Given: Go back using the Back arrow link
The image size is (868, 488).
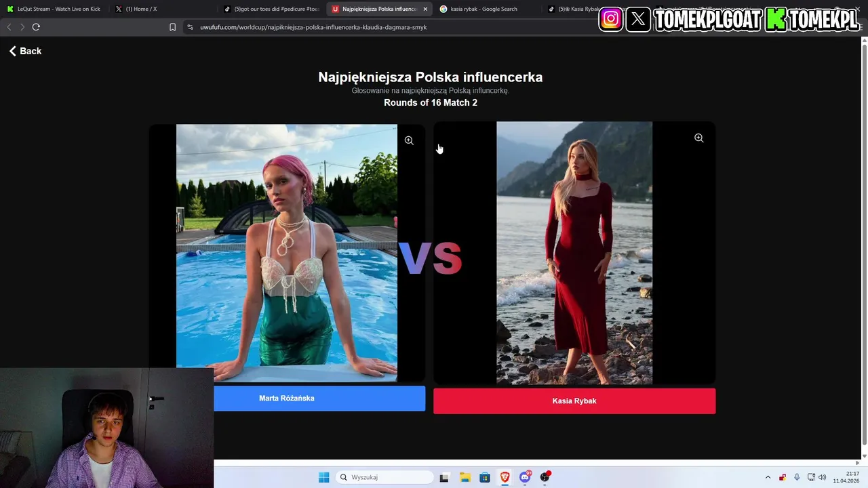Looking at the screenshot, I should click(25, 51).
